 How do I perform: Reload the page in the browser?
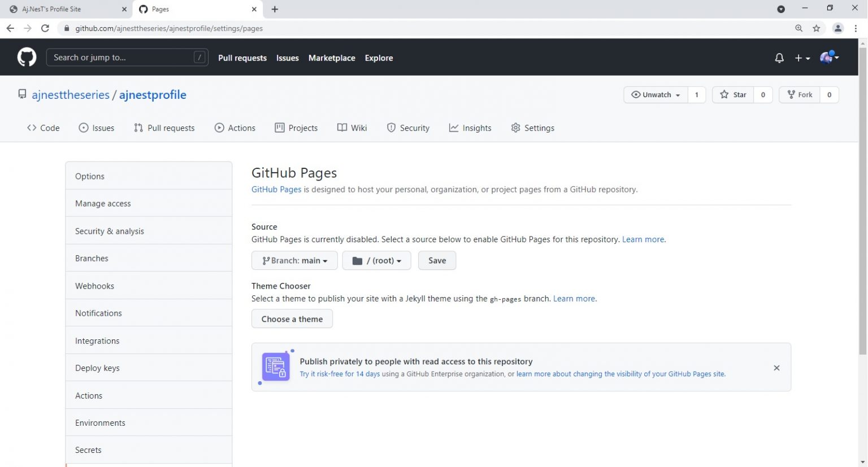click(45, 28)
